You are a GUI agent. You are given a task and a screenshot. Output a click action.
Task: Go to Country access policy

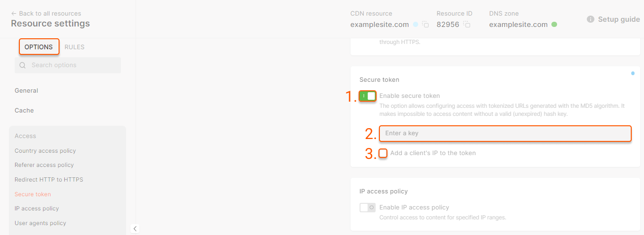[45, 151]
